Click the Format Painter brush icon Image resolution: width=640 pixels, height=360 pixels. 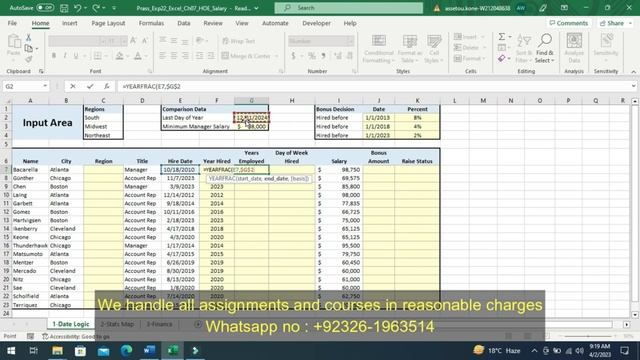tap(29, 60)
